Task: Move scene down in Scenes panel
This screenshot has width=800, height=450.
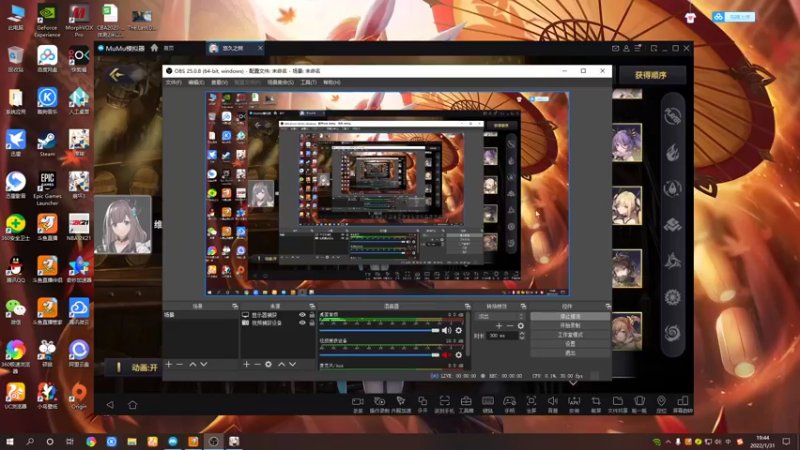Action: (x=204, y=364)
